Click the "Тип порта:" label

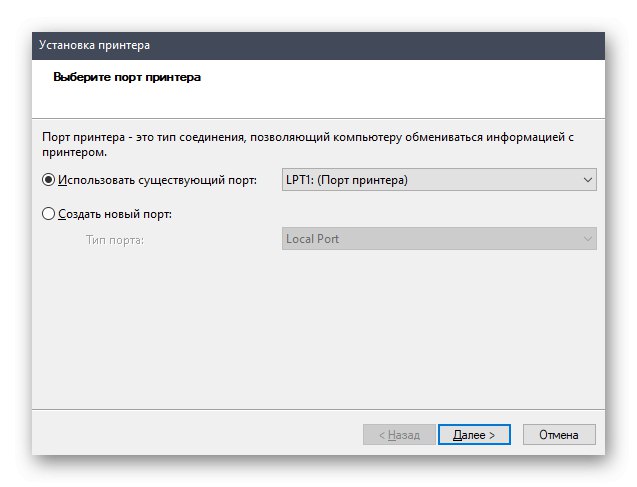pos(115,240)
